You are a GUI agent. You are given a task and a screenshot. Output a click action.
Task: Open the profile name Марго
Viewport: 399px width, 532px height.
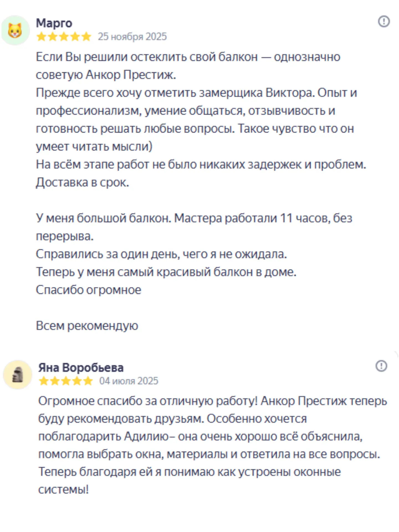[54, 23]
